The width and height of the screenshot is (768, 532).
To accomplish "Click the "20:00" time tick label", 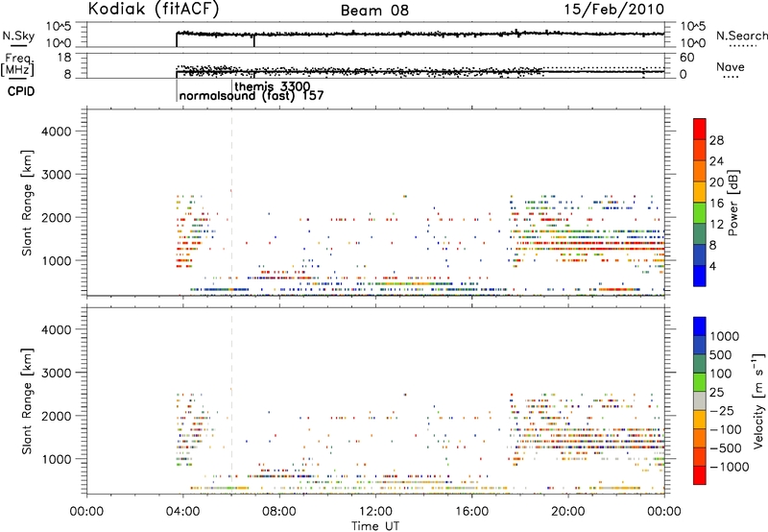I will click(568, 512).
